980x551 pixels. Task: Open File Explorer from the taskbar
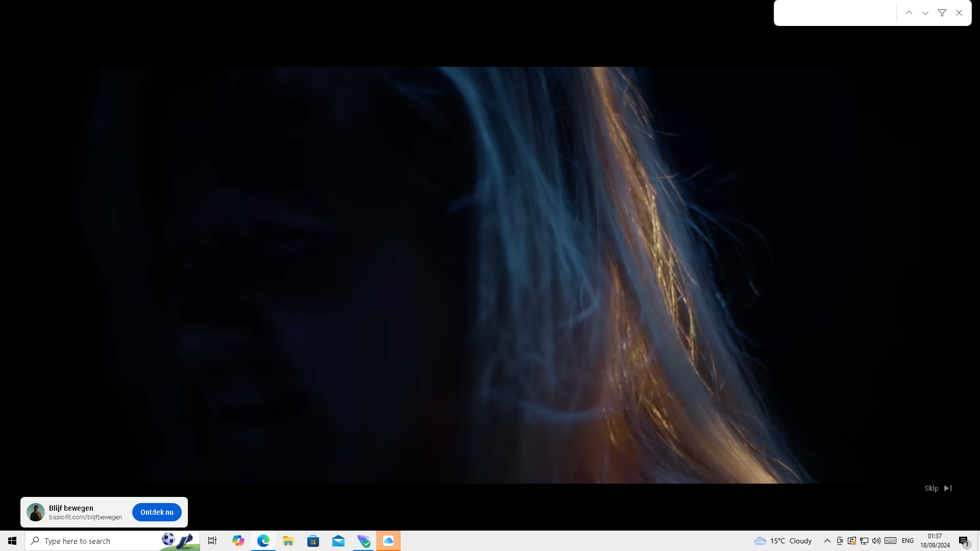pyautogui.click(x=288, y=541)
